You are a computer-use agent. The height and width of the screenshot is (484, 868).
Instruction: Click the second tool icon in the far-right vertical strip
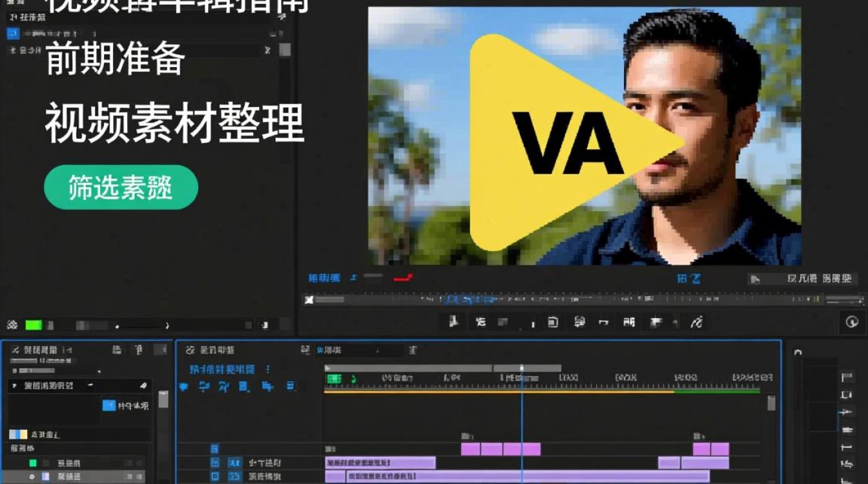[x=847, y=394]
